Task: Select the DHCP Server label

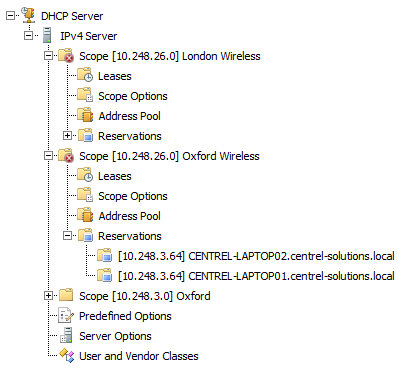Action: pos(72,16)
